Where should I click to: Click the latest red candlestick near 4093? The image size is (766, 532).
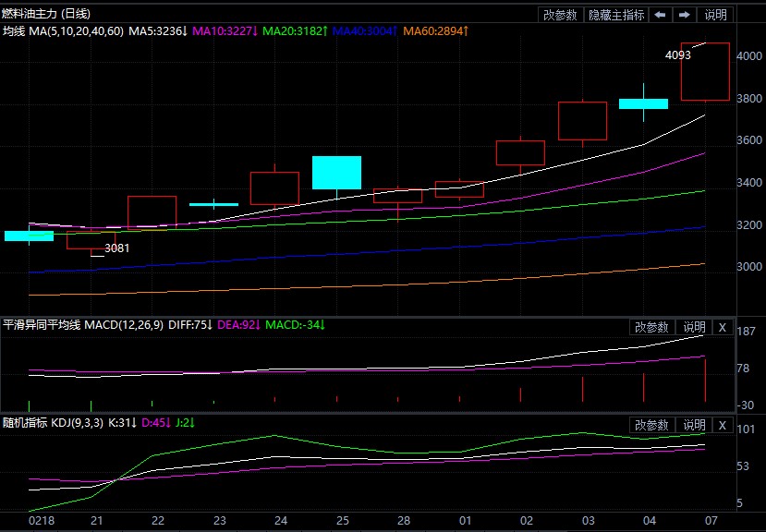pos(705,72)
